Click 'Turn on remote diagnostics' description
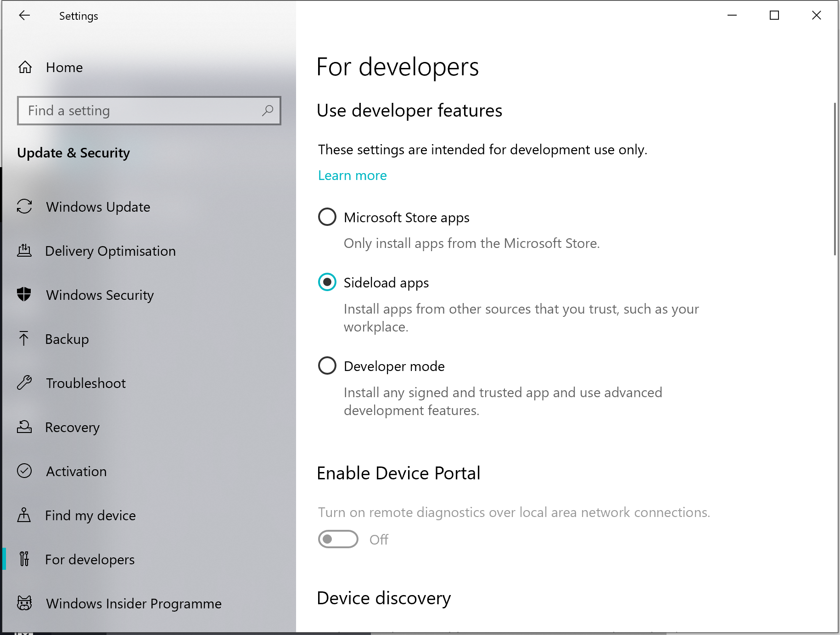The height and width of the screenshot is (635, 840). 514,512
